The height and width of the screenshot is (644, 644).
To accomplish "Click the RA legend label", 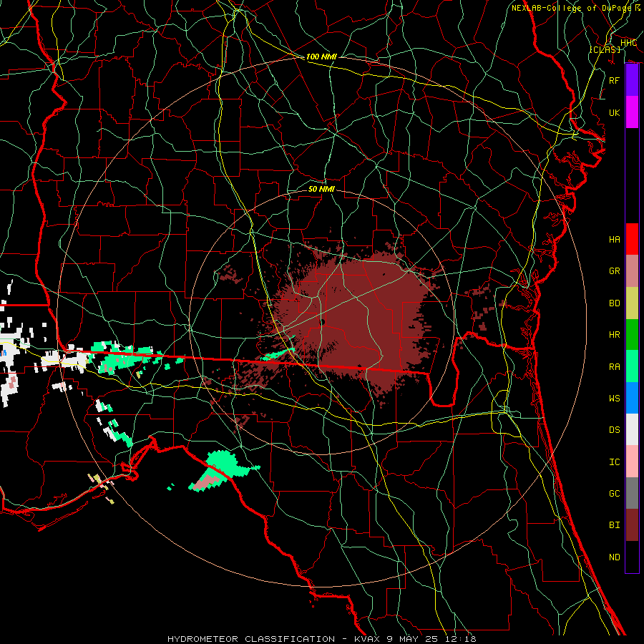I will tap(615, 366).
